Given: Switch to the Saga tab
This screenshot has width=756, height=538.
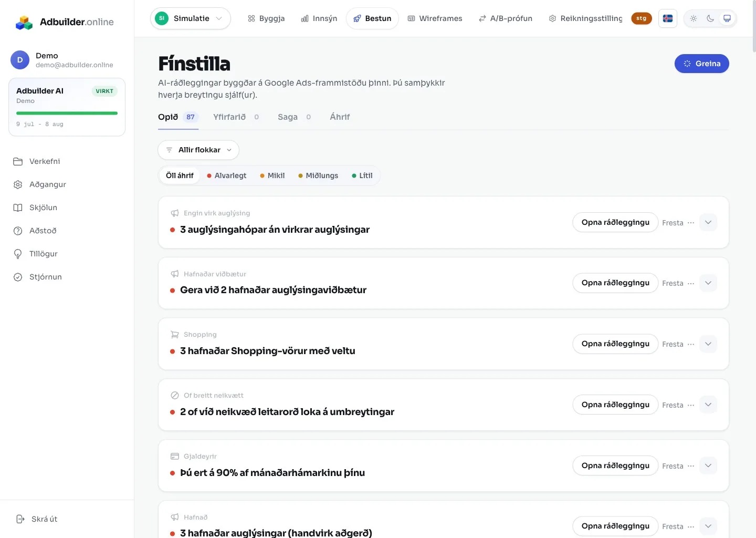Looking at the screenshot, I should 295,117.
